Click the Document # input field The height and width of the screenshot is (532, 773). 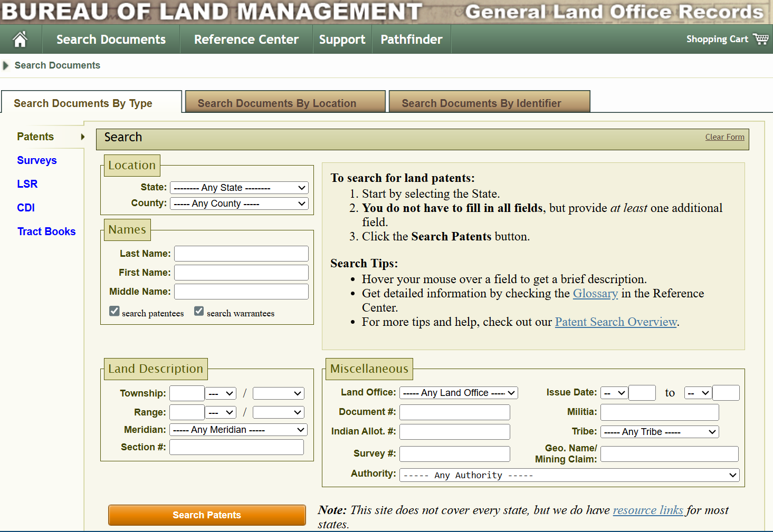tap(455, 412)
